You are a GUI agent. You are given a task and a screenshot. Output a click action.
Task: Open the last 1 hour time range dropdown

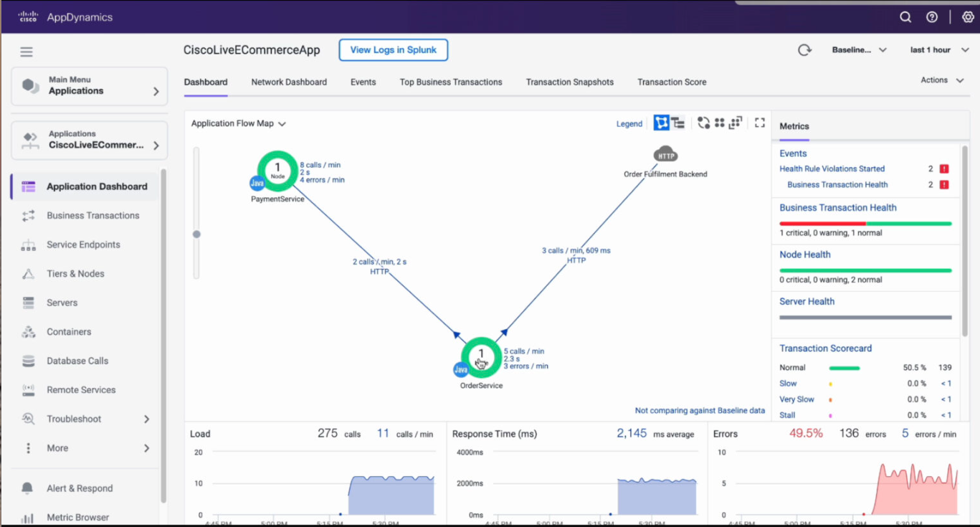[939, 50]
